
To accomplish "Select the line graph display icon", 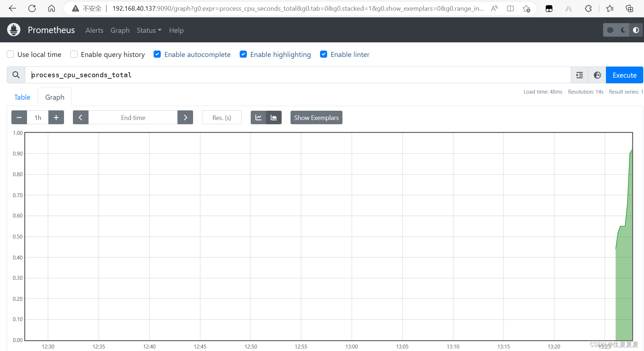I will tap(258, 117).
